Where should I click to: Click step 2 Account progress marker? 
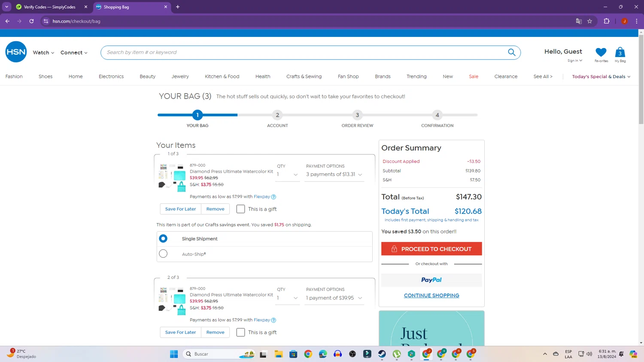[277, 115]
